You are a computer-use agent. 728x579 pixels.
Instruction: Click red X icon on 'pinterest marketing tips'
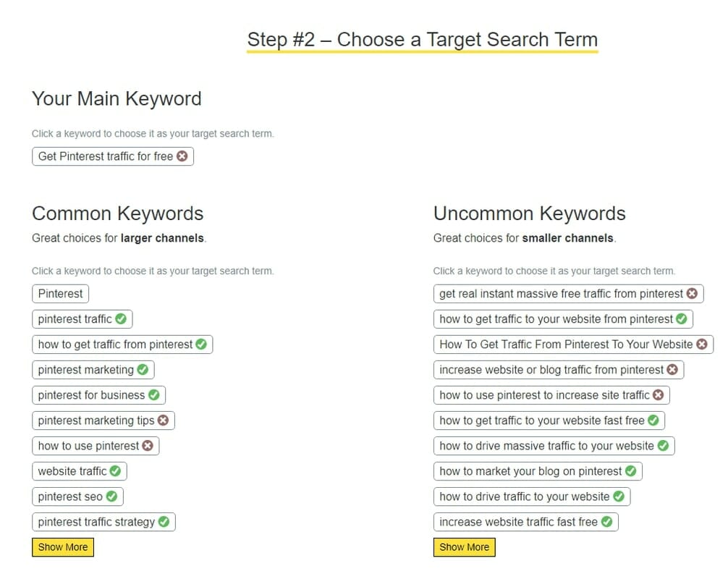[164, 420]
